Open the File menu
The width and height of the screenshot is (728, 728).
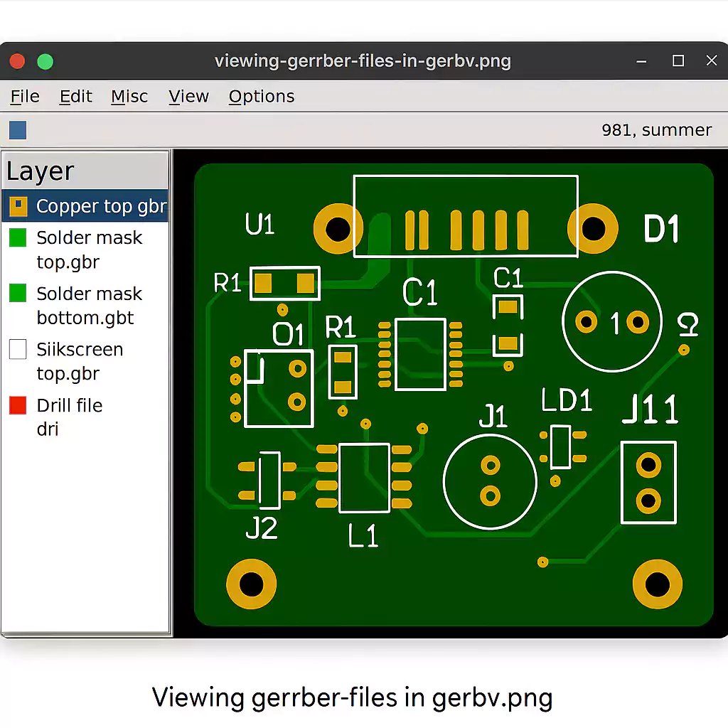(x=24, y=96)
